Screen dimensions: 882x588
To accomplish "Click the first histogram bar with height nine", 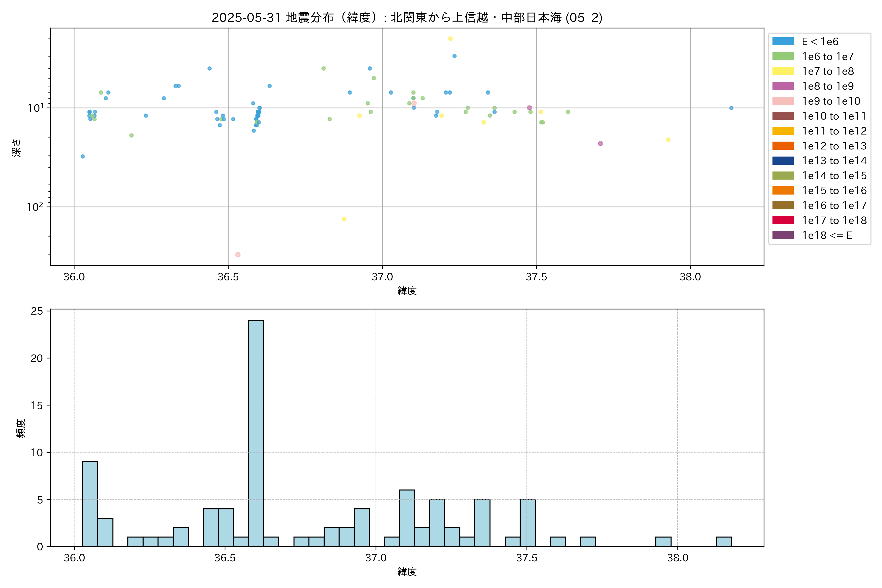I will click(x=90, y=504).
